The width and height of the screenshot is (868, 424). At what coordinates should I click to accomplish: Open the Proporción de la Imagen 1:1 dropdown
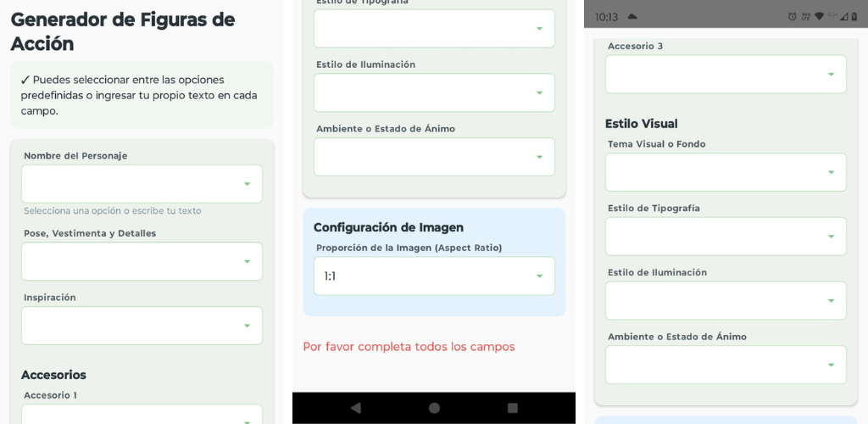(x=434, y=276)
